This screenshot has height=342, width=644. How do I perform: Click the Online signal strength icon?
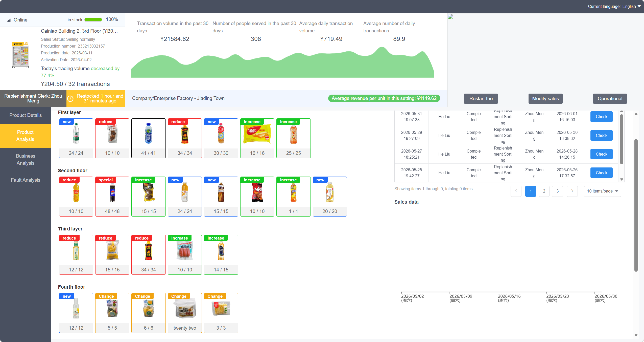pyautogui.click(x=9, y=20)
